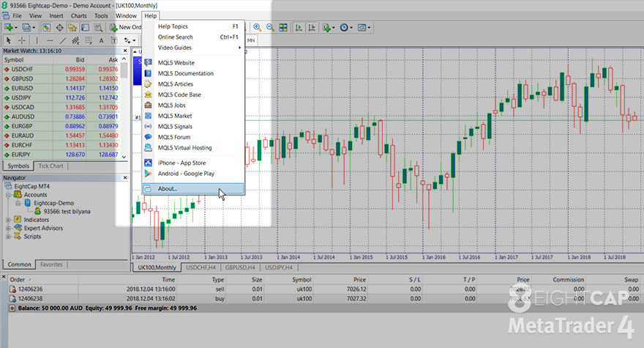Select the Vertical Line drawing tool
644x348 pixels.
point(37,40)
